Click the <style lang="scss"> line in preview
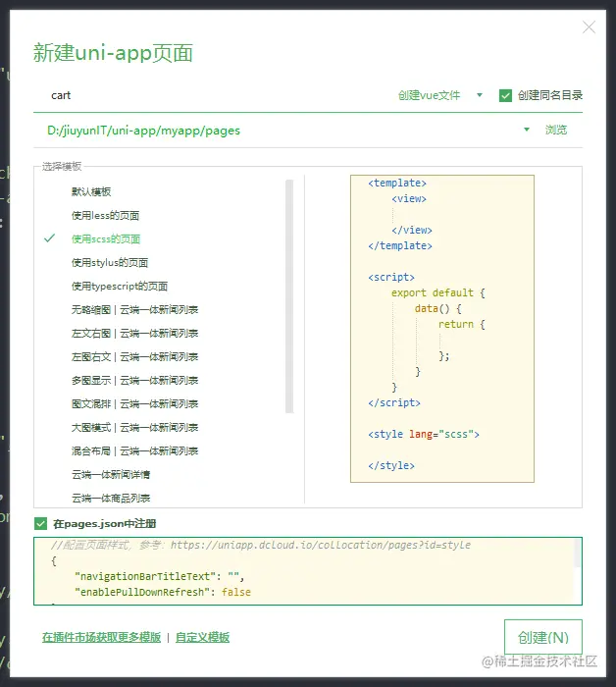Viewport: 616px width, 687px height. click(424, 434)
